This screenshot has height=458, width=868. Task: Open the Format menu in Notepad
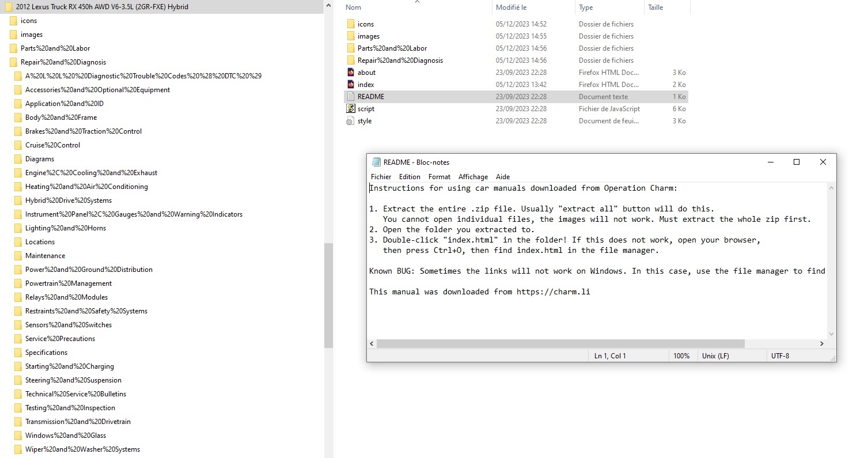(439, 177)
